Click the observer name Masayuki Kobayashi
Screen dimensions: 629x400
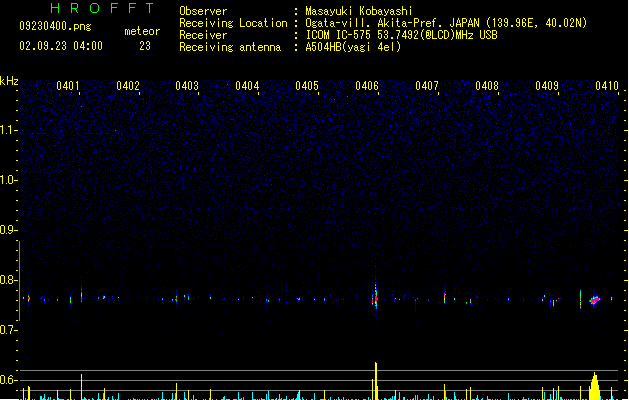point(359,11)
